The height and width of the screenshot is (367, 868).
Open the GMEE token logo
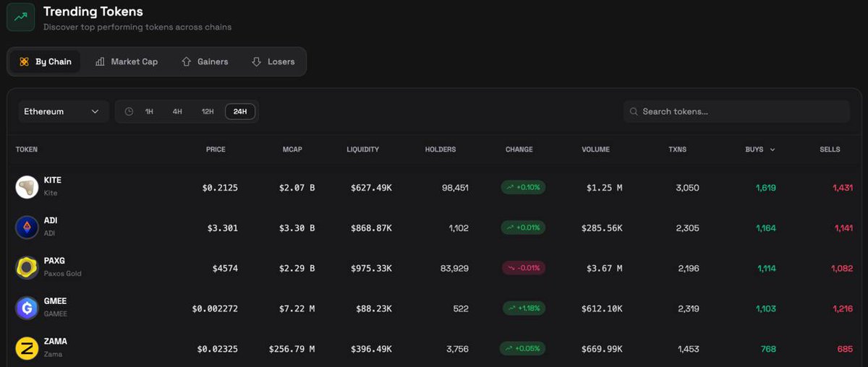pos(27,308)
